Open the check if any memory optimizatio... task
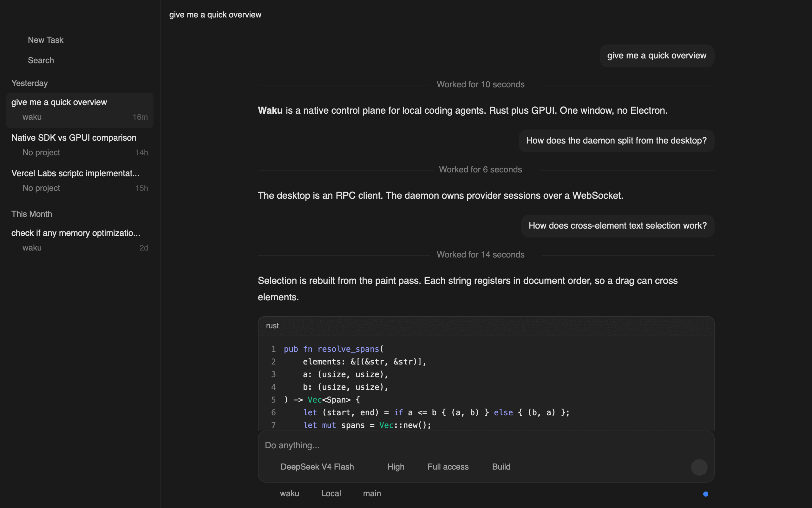Screen dimensions: 812x508 pyautogui.click(x=80, y=241)
